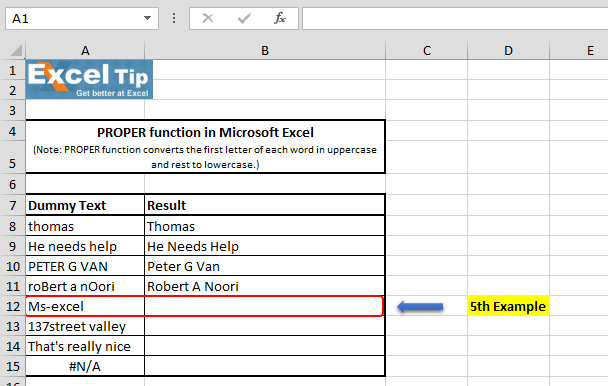The image size is (608, 386).
Task: Select cell 'He needs help'
Action: [x=85, y=246]
